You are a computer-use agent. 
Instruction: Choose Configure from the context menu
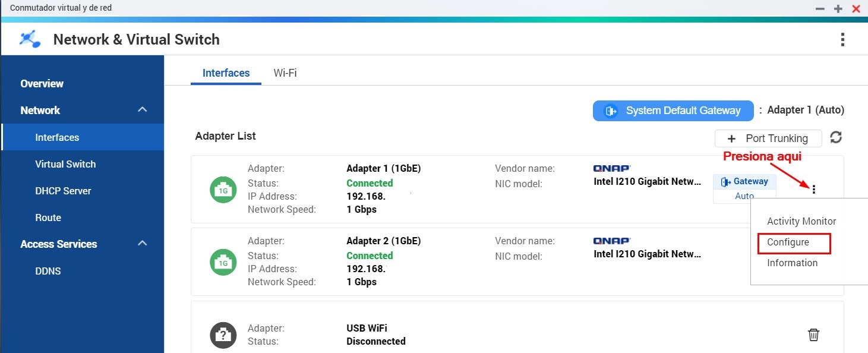pos(788,242)
